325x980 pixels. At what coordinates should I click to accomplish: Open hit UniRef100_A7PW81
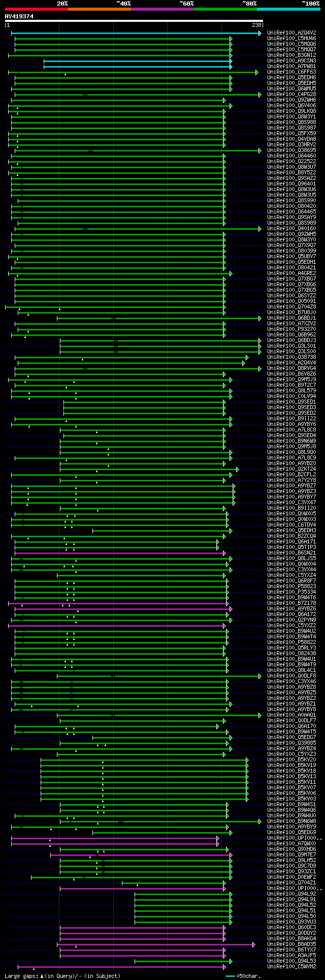point(291,67)
